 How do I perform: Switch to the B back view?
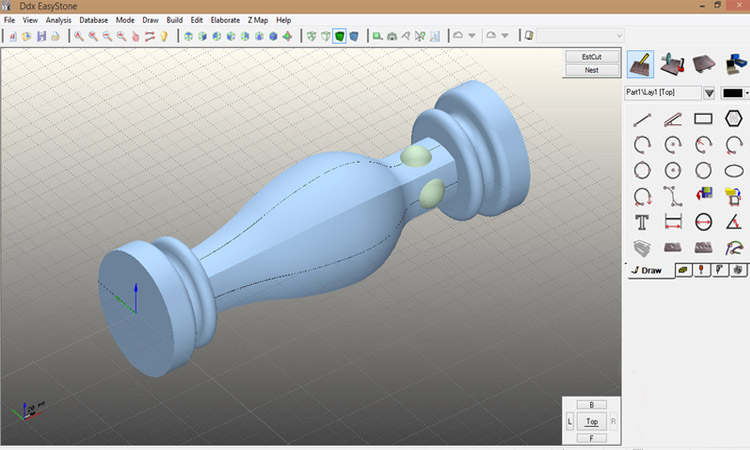click(592, 405)
